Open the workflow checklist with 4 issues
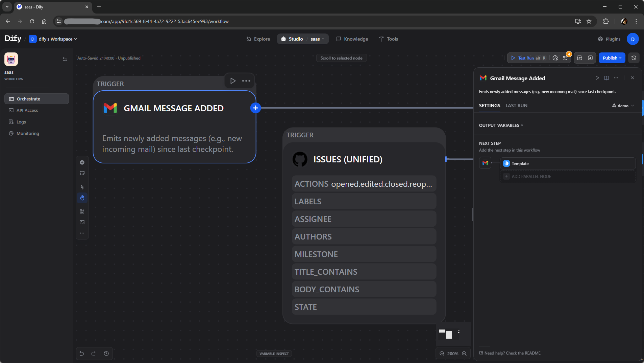This screenshot has height=363, width=644. 566,58
